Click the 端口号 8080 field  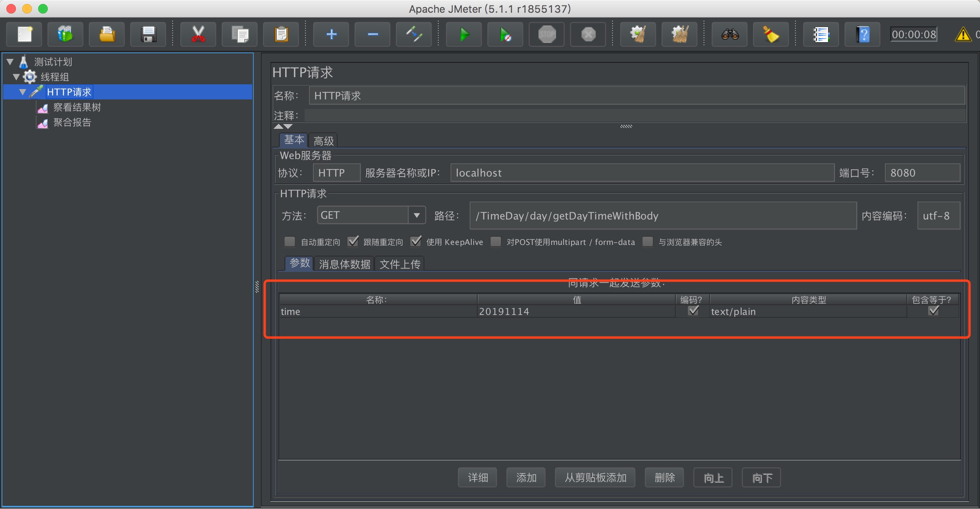[922, 173]
